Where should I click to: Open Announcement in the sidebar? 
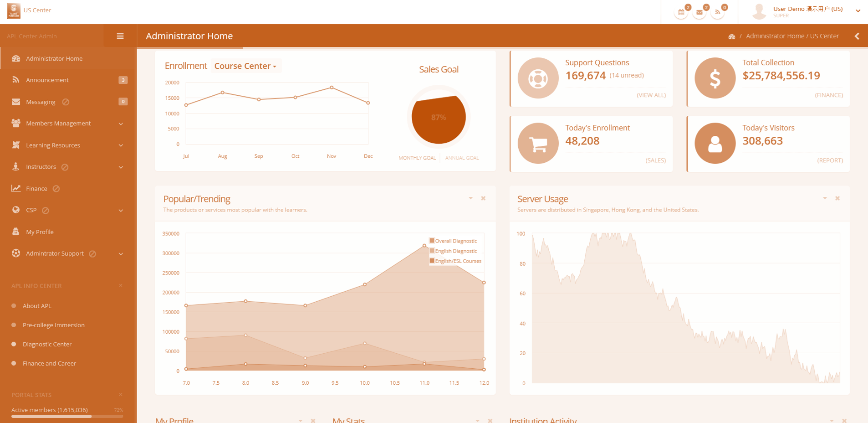pyautogui.click(x=47, y=80)
